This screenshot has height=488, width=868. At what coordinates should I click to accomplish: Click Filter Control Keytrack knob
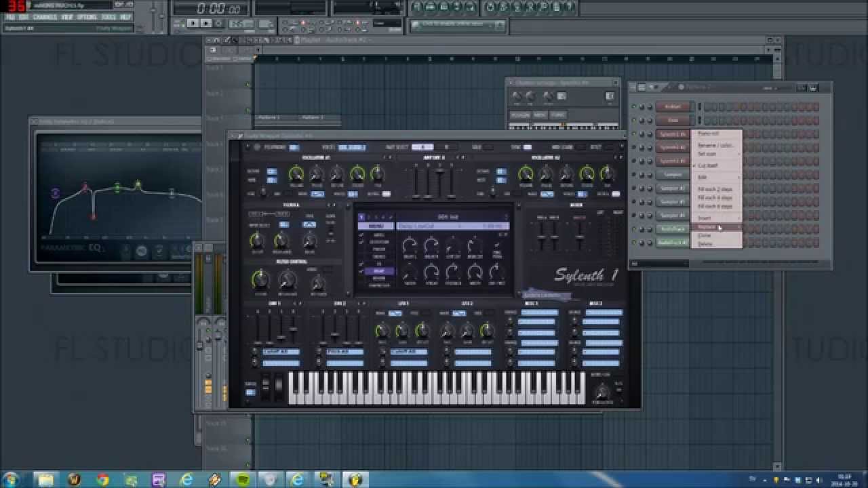pos(318,283)
